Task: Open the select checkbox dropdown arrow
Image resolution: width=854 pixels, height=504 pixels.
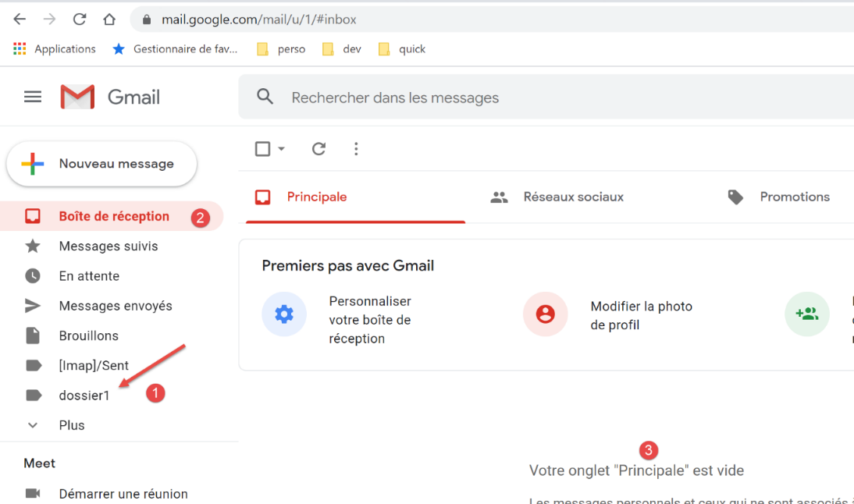Action: pyautogui.click(x=282, y=149)
